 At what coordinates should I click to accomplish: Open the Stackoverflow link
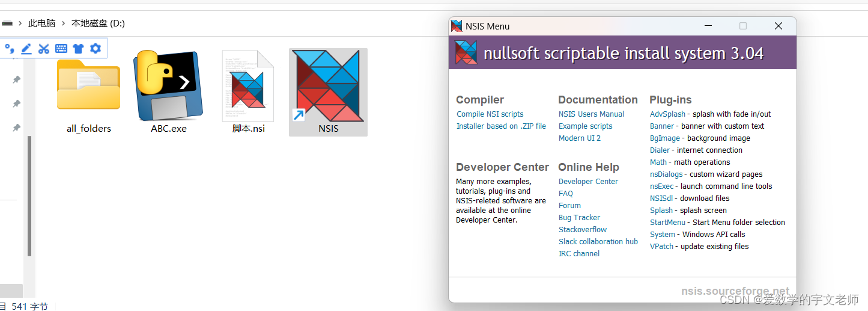tap(583, 230)
